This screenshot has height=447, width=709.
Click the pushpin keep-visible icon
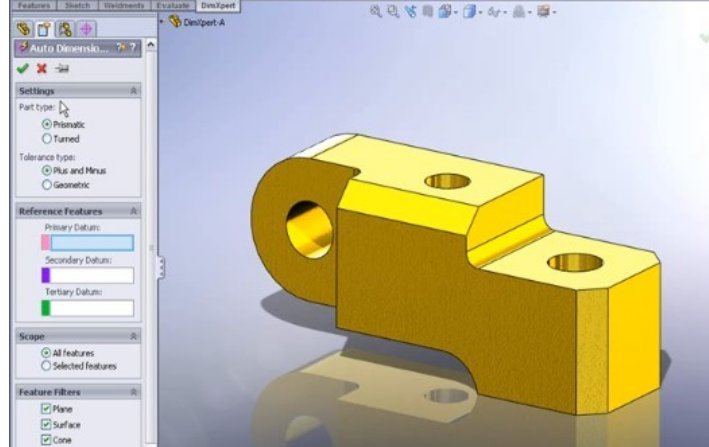click(62, 68)
